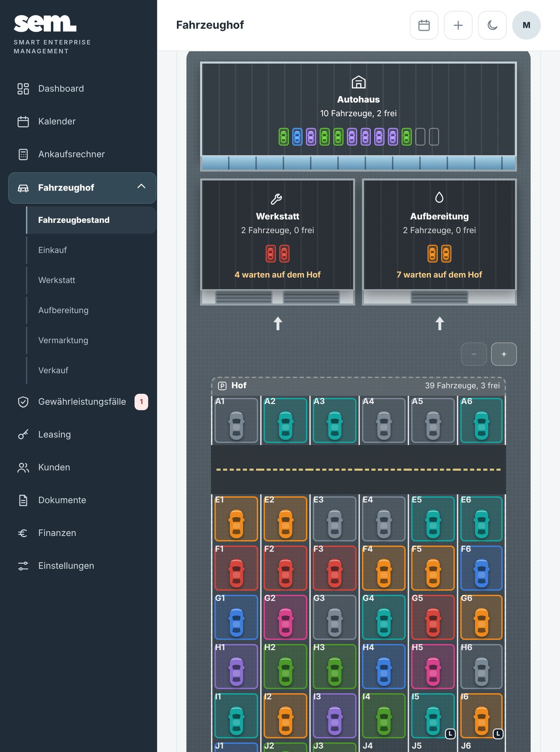This screenshot has height=752, width=560.
Task: Click '7 warten auf dem Hof' text
Action: [439, 275]
